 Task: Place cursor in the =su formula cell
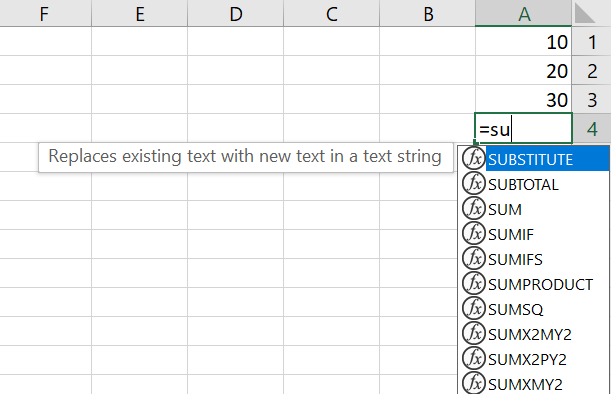(x=524, y=128)
